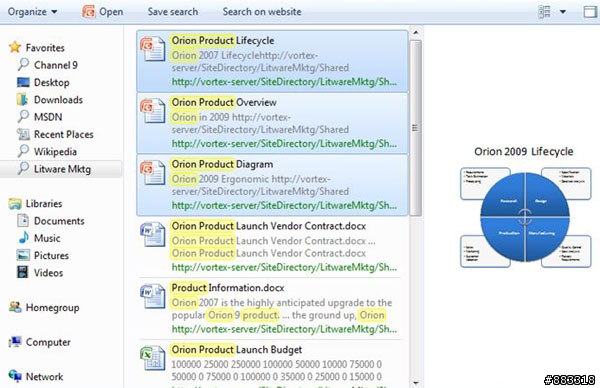Select Libraries in navigation pane
The image size is (600, 388).
point(44,204)
